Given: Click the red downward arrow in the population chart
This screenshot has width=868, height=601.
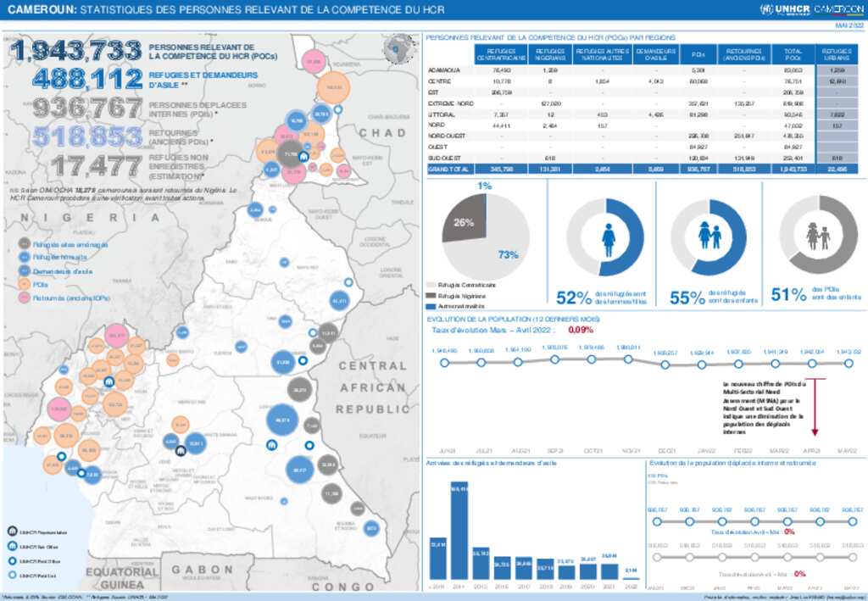Looking at the screenshot, I should pos(815,407).
